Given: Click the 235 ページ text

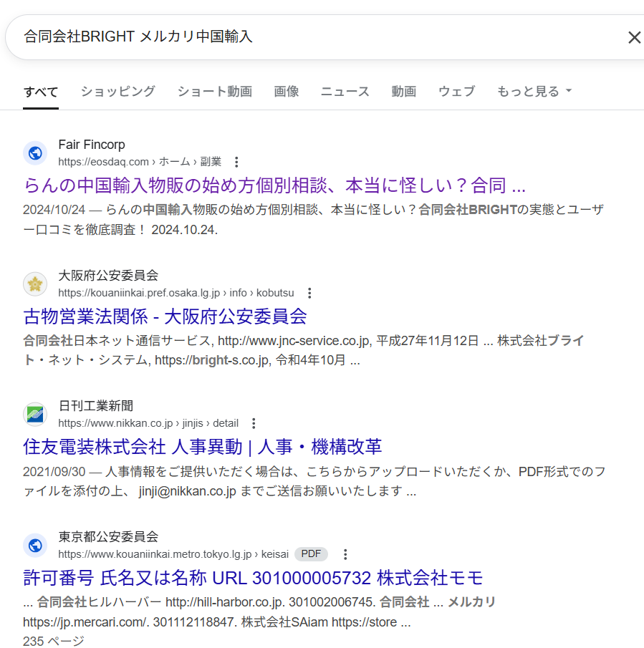Looking at the screenshot, I should (x=53, y=641).
